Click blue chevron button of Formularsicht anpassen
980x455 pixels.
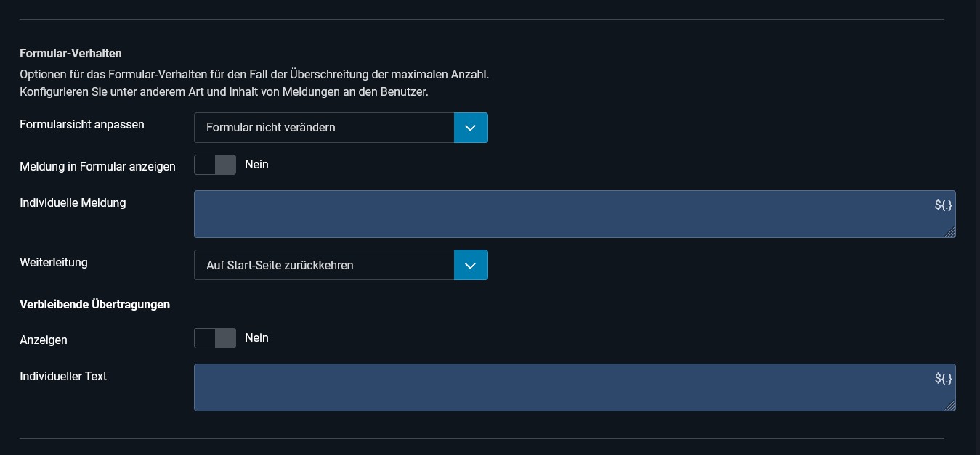471,128
